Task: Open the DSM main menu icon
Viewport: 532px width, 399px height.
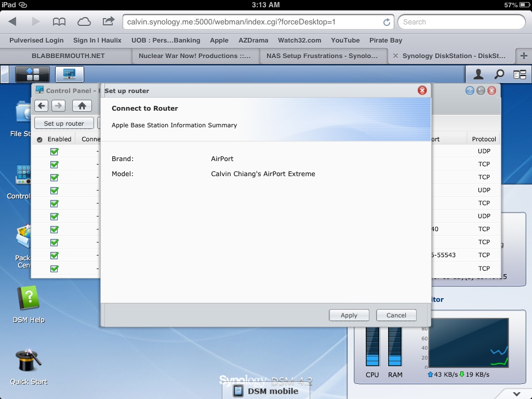Action: (33, 74)
